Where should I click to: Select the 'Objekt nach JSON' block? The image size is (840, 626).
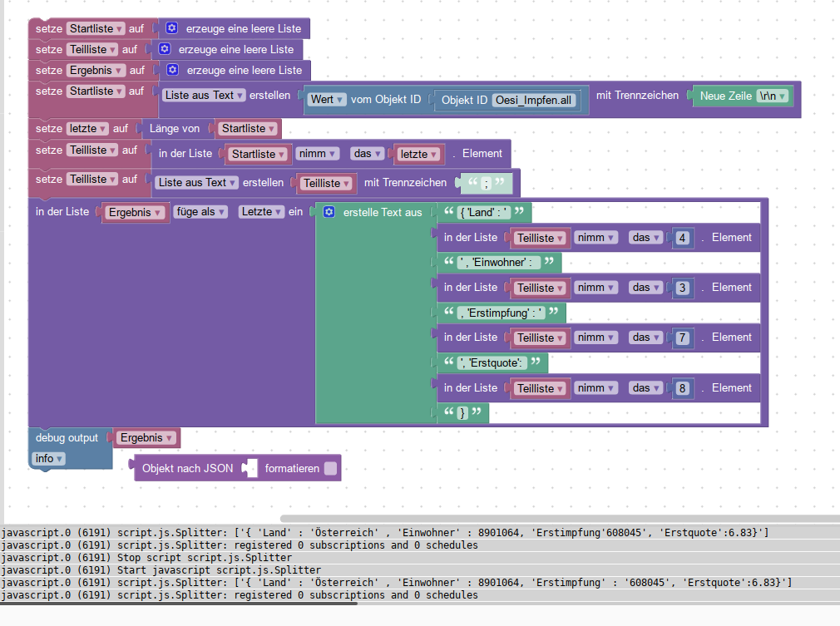(187, 469)
